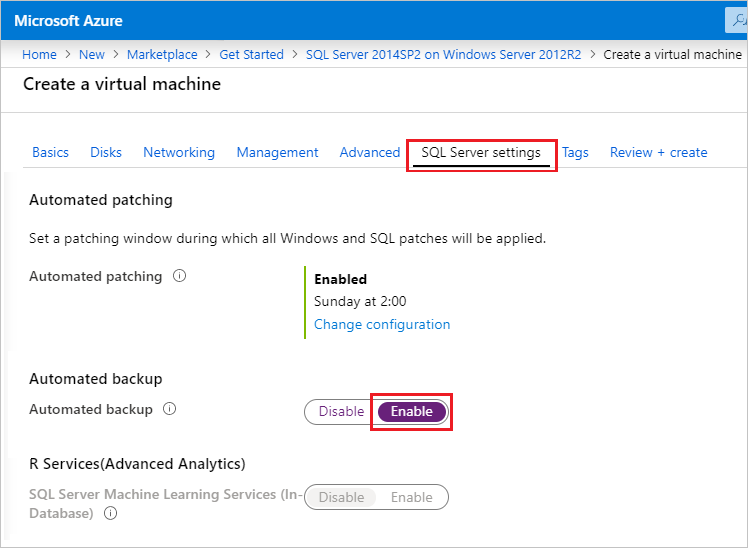749x551 pixels.
Task: Click the search icon in Azure header
Action: [x=738, y=21]
